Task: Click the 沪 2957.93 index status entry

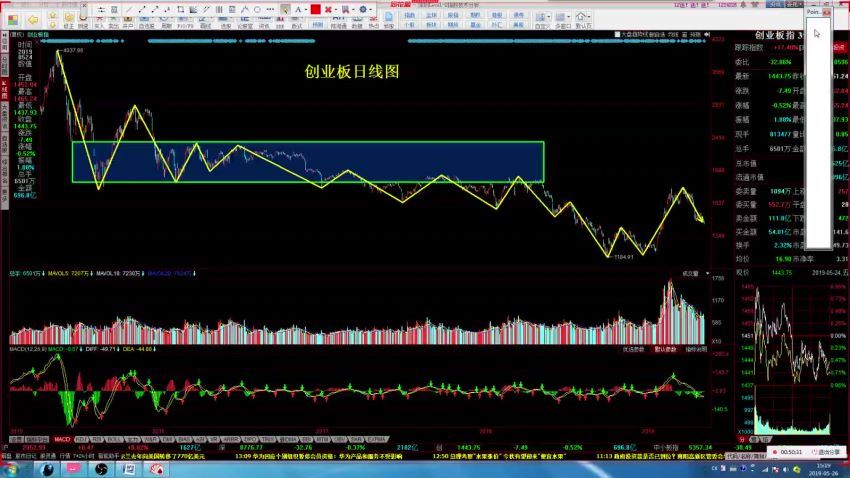Action: [x=25, y=448]
